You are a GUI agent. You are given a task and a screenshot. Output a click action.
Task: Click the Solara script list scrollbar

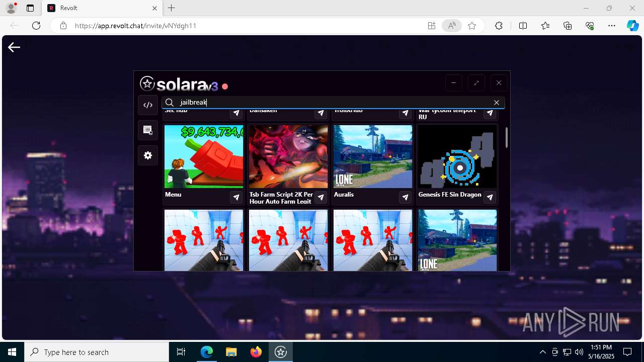[506, 137]
